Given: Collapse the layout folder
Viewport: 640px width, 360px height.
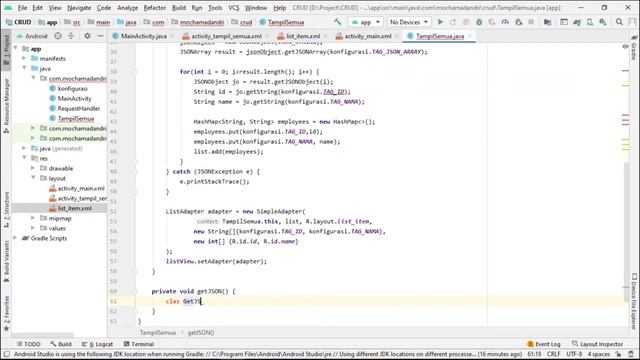Looking at the screenshot, I should point(33,178).
